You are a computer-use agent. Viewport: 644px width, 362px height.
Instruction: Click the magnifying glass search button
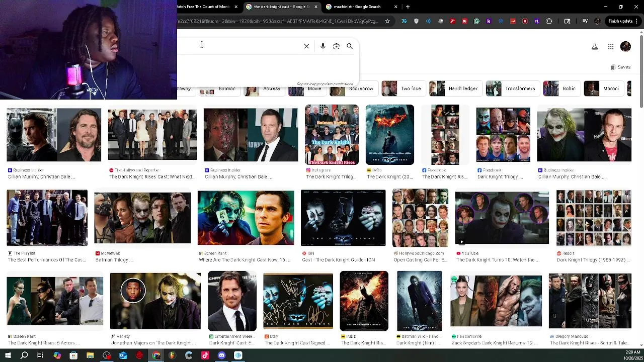click(x=350, y=46)
